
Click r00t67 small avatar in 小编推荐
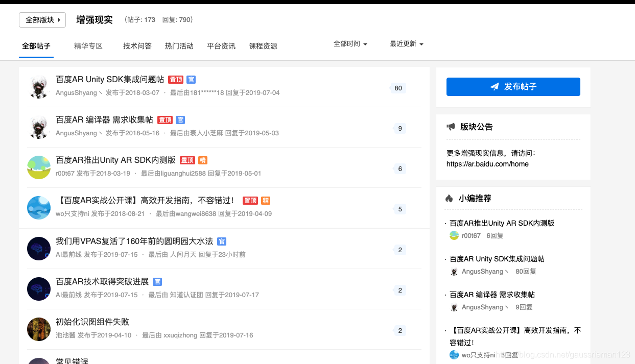click(x=454, y=235)
